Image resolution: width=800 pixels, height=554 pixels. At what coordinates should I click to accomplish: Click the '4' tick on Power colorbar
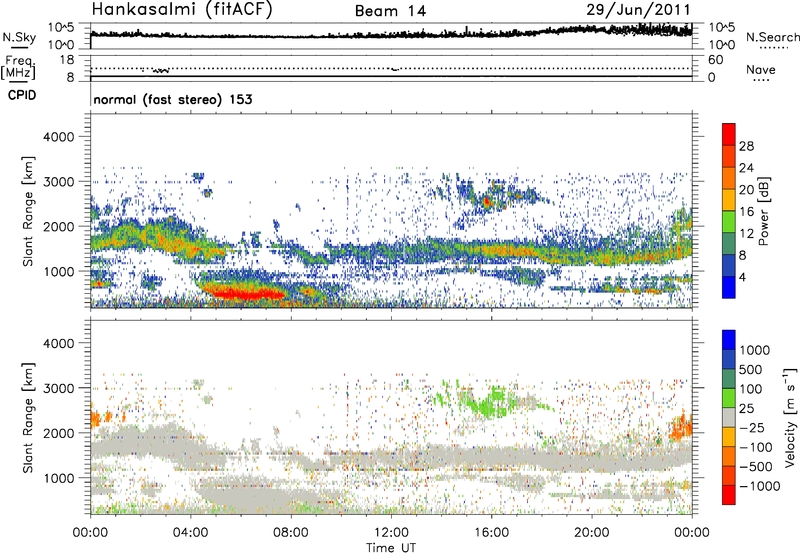742,278
